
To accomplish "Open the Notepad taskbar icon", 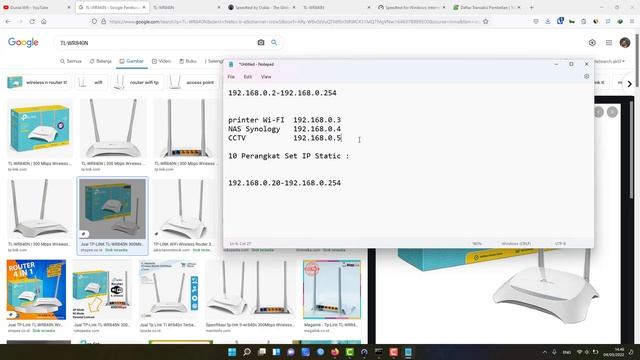I will [x=408, y=352].
